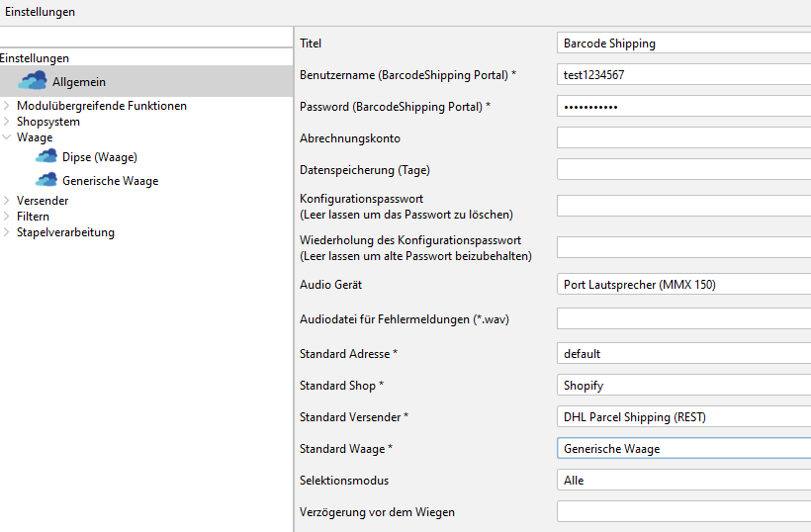811x532 pixels.
Task: Collapse the Waage tree node
Action: click(7, 137)
